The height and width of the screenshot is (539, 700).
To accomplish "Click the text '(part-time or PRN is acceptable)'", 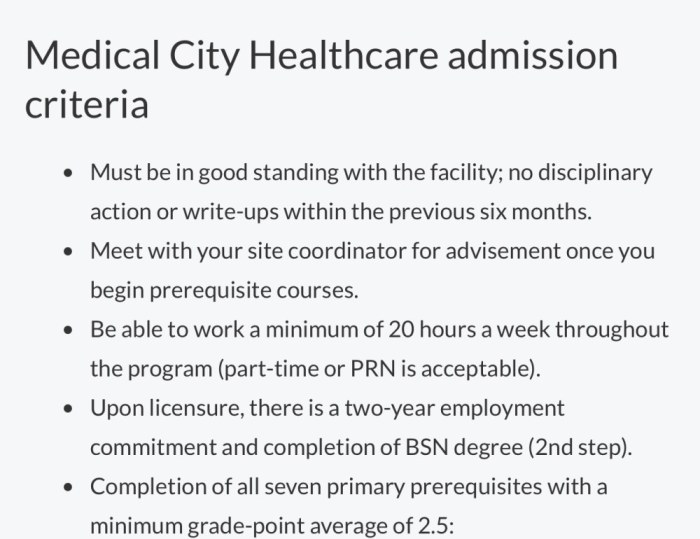I will (377, 369).
